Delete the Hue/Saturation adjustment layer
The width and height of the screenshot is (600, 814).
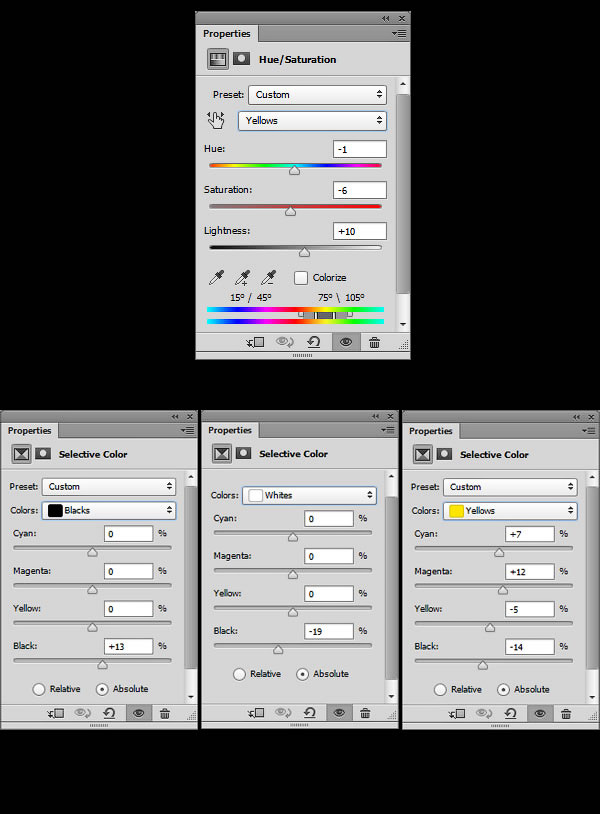(374, 342)
